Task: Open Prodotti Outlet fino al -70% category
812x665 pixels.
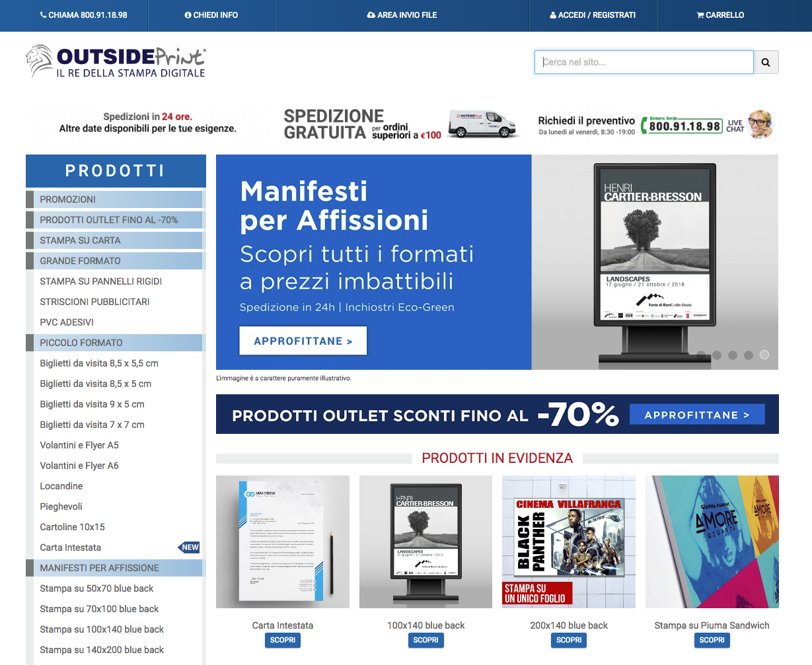Action: (x=114, y=220)
